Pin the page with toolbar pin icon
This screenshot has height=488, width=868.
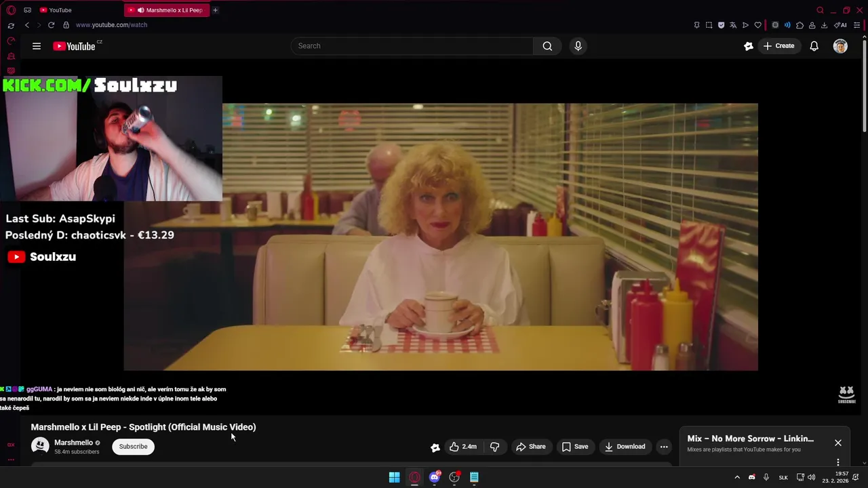click(696, 25)
